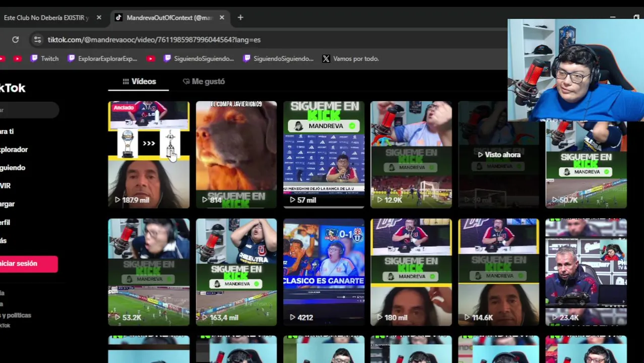Open a new browser tab with plus
The image size is (644, 363).
coord(240,18)
